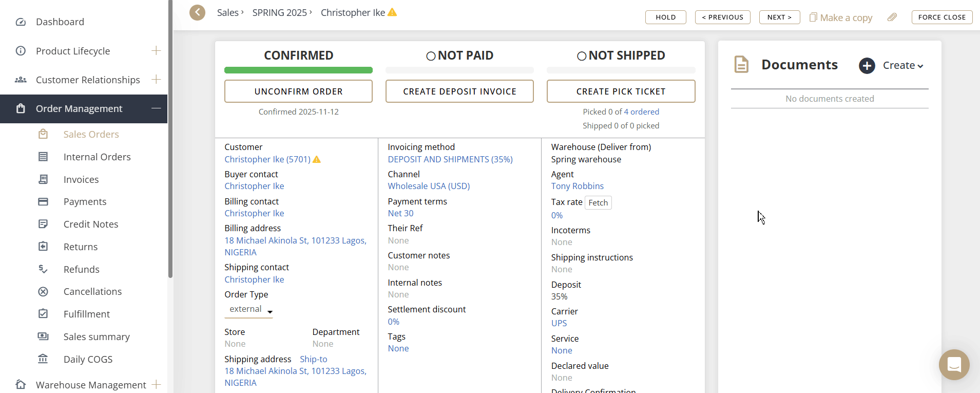The width and height of the screenshot is (980, 393).
Task: Click the paperclip attachment icon
Action: (892, 17)
